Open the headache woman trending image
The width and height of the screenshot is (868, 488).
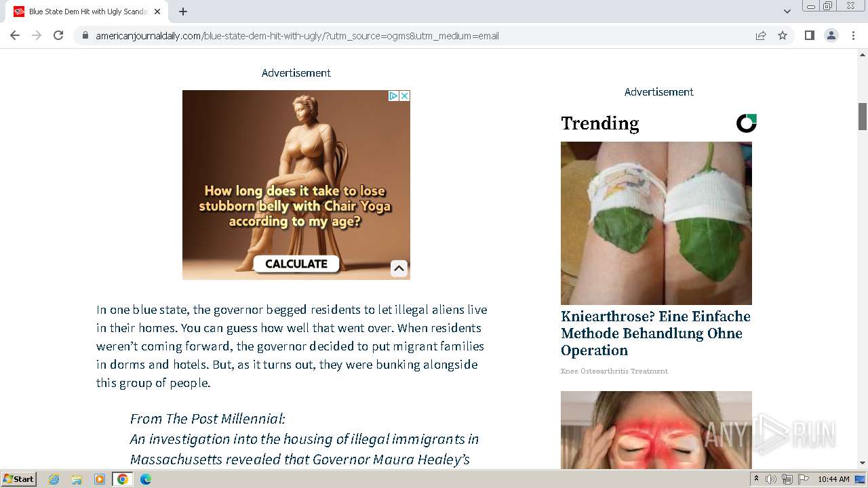pyautogui.click(x=656, y=430)
